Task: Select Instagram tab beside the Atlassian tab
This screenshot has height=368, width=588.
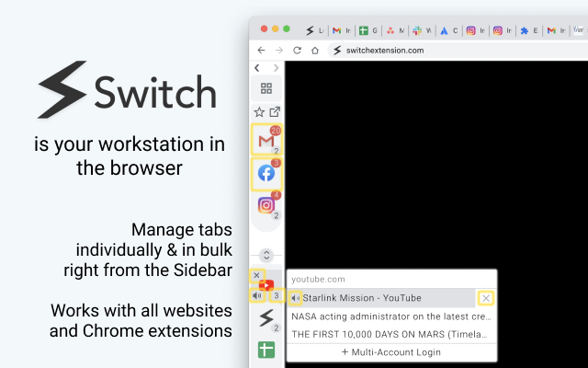Action: [476, 30]
